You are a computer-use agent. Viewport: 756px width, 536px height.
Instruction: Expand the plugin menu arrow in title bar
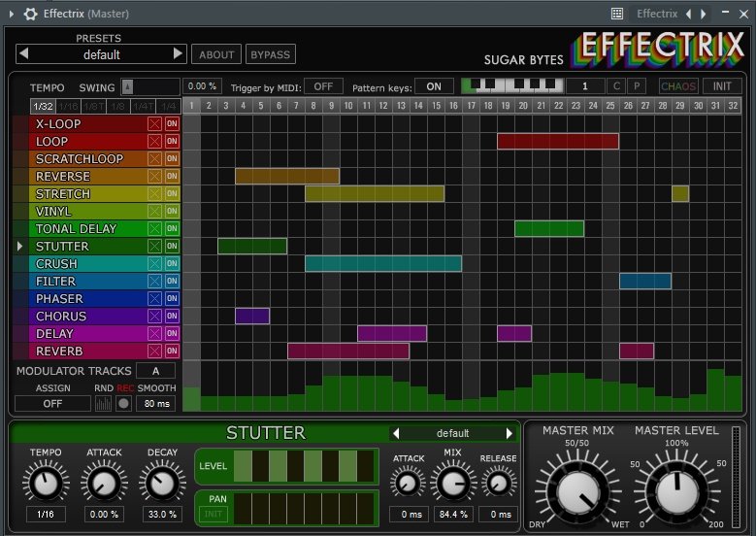coord(12,14)
